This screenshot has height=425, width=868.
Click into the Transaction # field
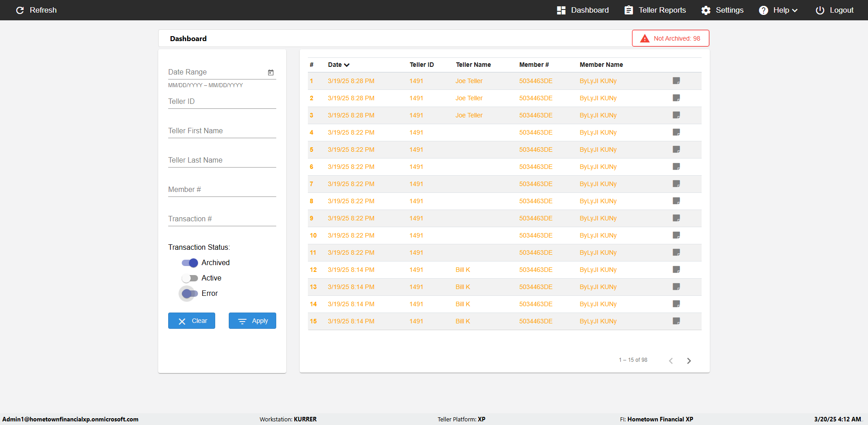[222, 219]
